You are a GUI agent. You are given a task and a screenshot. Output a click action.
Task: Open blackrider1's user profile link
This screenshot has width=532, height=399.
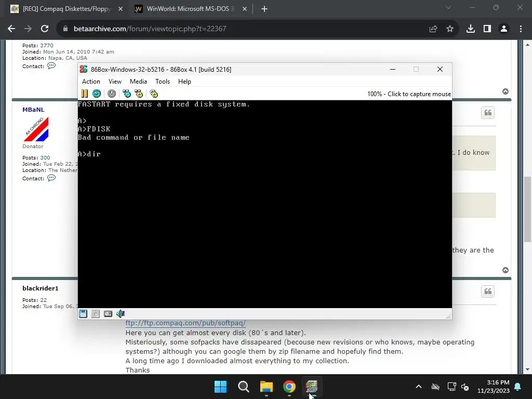[x=41, y=288]
